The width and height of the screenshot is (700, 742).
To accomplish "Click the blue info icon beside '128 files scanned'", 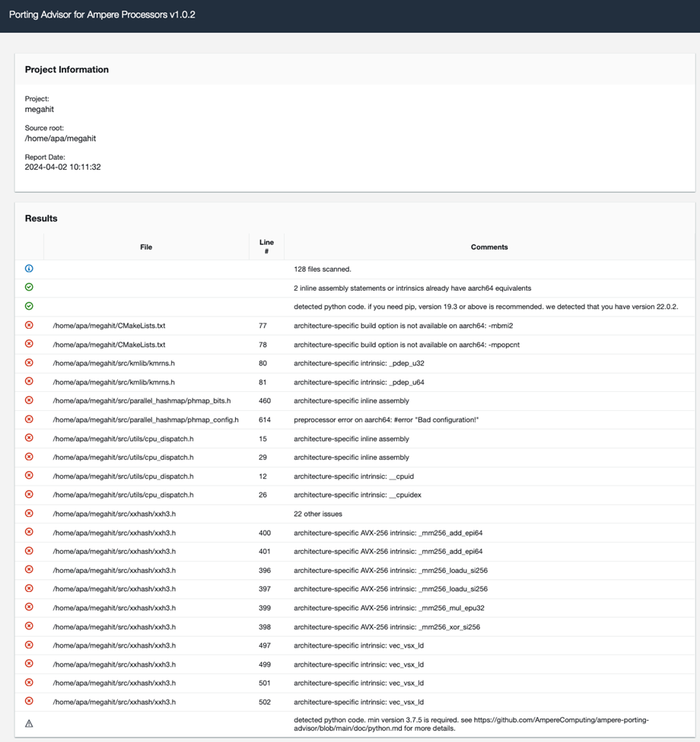I will tap(29, 269).
